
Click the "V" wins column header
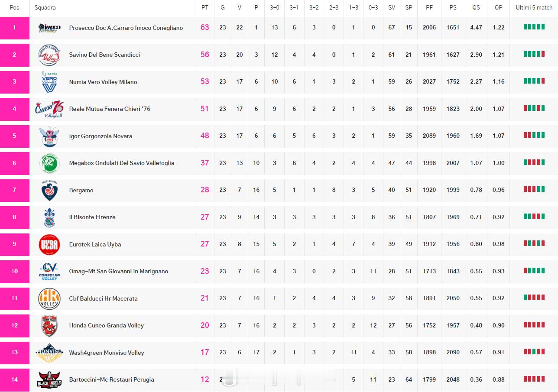tap(240, 7)
